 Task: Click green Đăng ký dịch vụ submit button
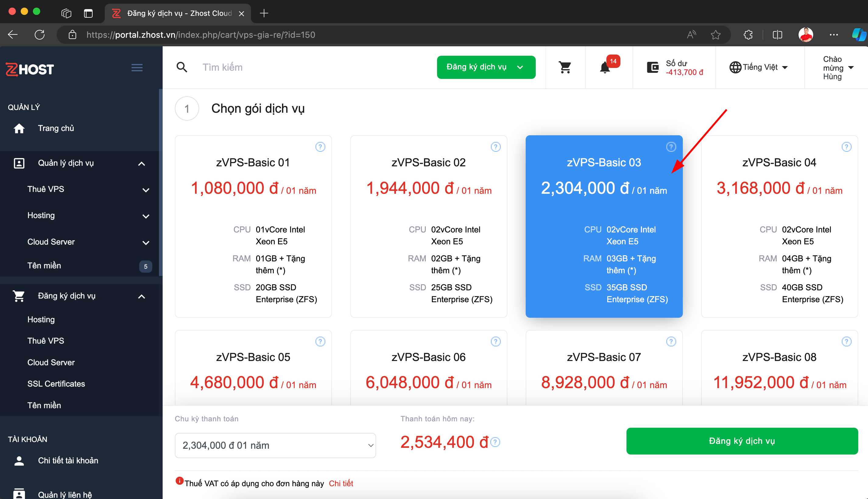click(x=742, y=441)
